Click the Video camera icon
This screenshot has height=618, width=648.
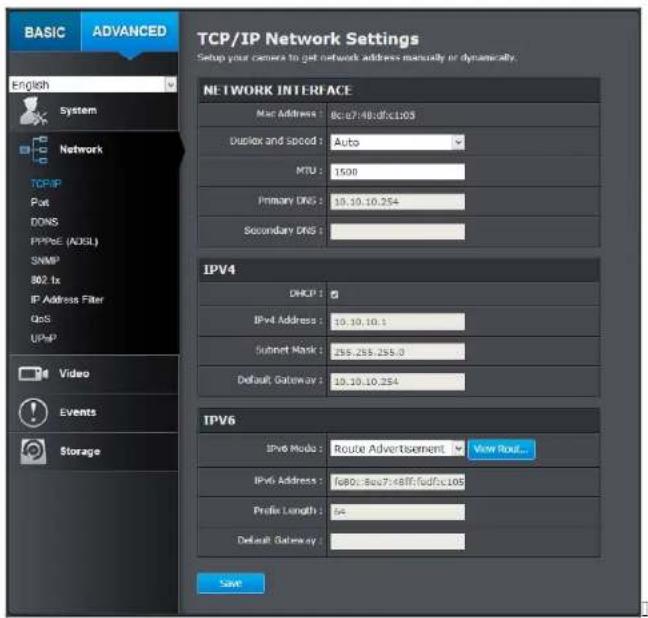(x=33, y=374)
